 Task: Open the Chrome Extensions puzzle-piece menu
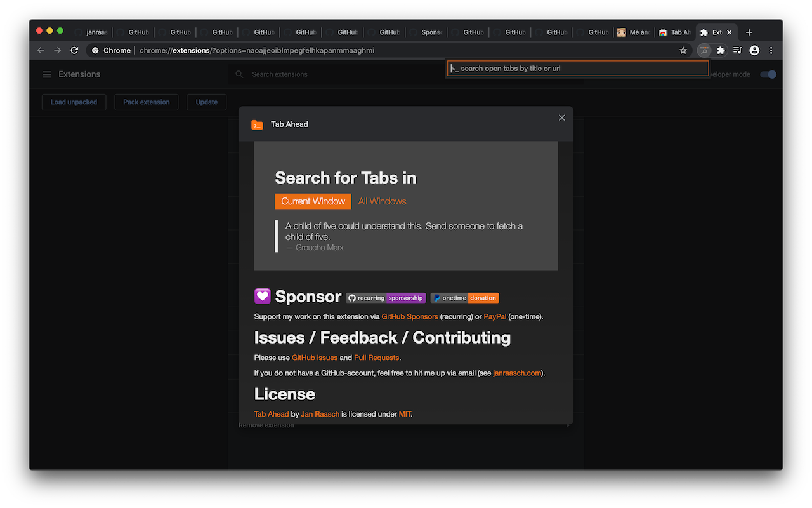point(721,50)
